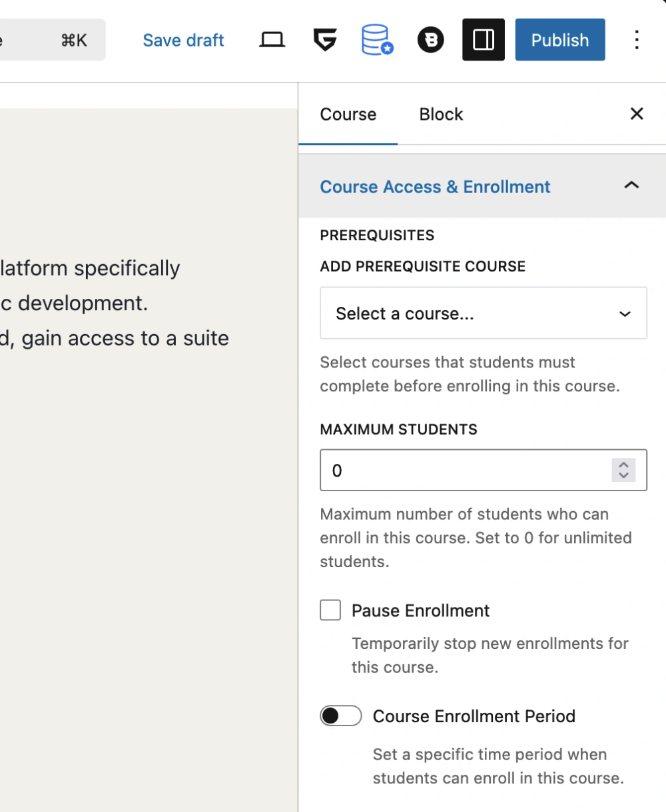This screenshot has width=666, height=812.
Task: Open the Select a course dropdown
Action: (484, 313)
